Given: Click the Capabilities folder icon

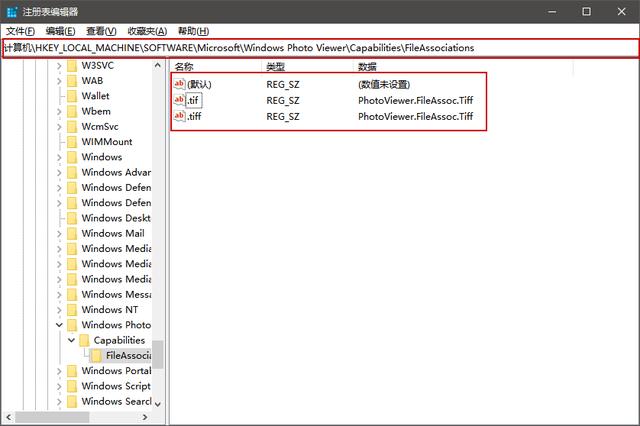Looking at the screenshot, I should (84, 340).
